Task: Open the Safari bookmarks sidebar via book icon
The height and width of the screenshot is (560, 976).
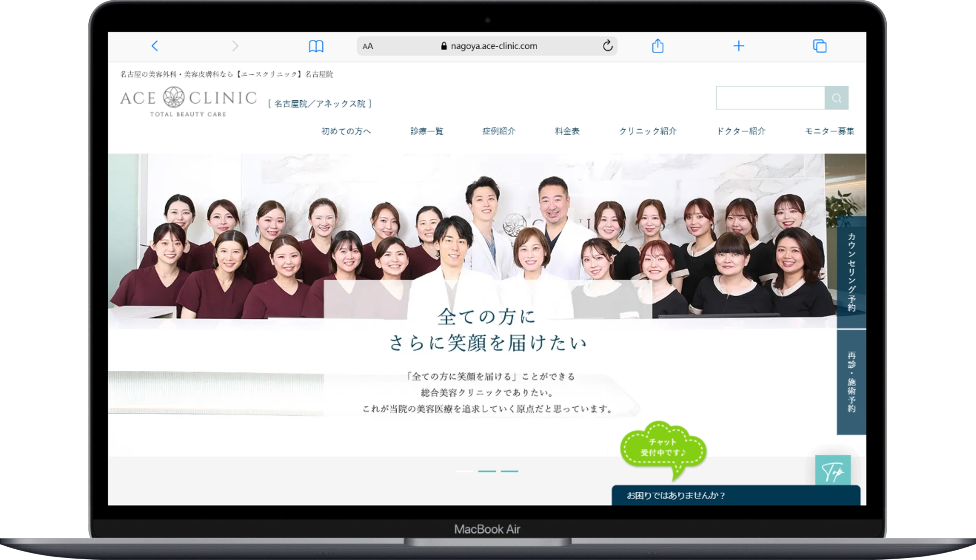Action: [x=316, y=46]
